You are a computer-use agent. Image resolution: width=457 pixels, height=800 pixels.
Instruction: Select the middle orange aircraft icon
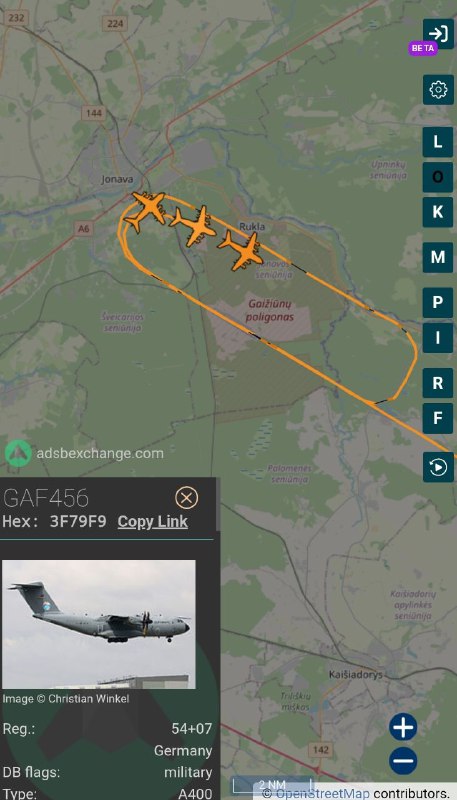193,226
